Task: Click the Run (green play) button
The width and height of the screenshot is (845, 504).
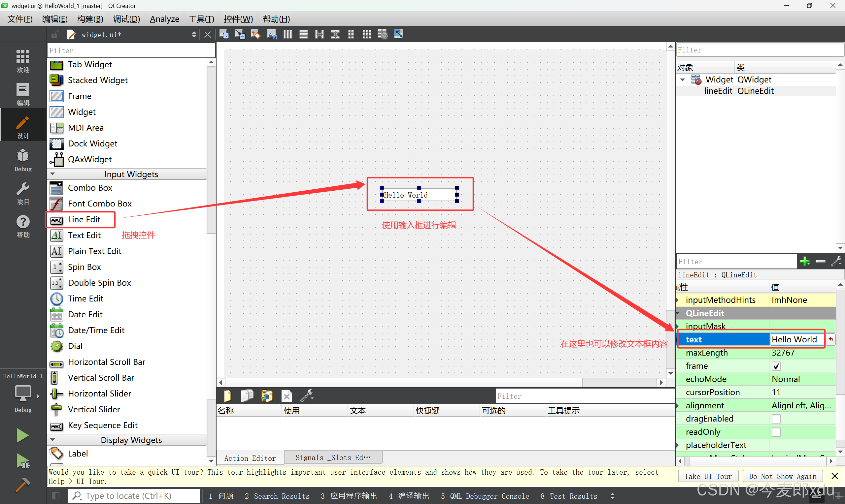Action: tap(22, 435)
